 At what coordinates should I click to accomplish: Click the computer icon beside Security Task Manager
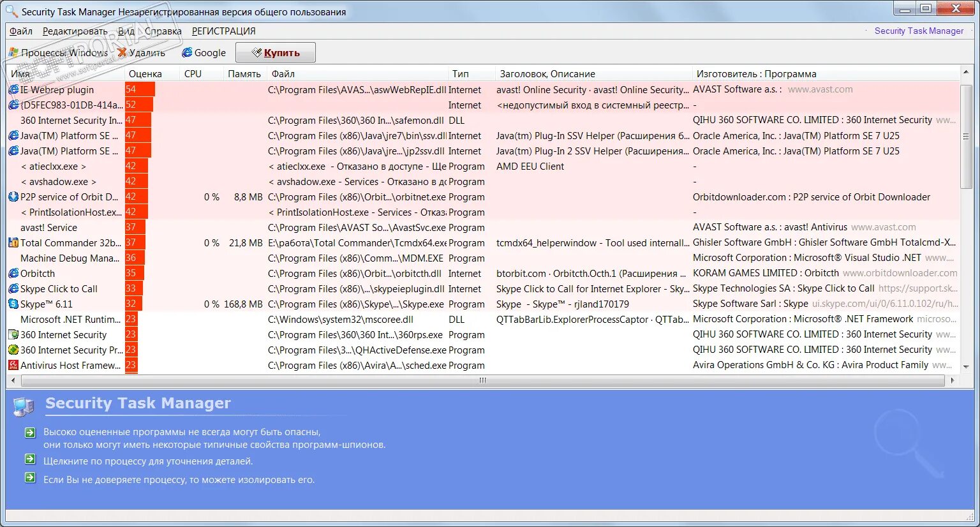pos(24,406)
